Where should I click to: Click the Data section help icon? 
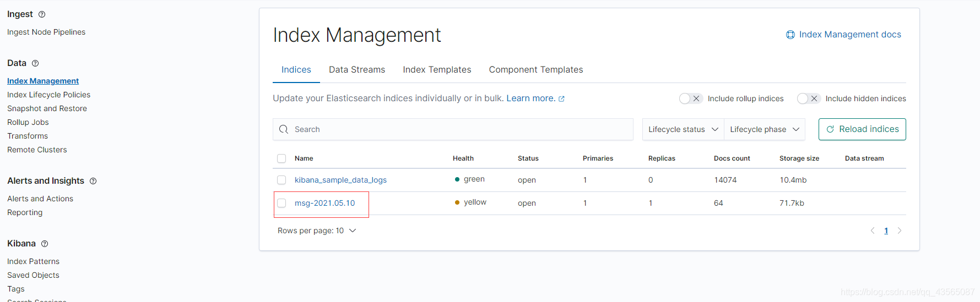coord(35,63)
